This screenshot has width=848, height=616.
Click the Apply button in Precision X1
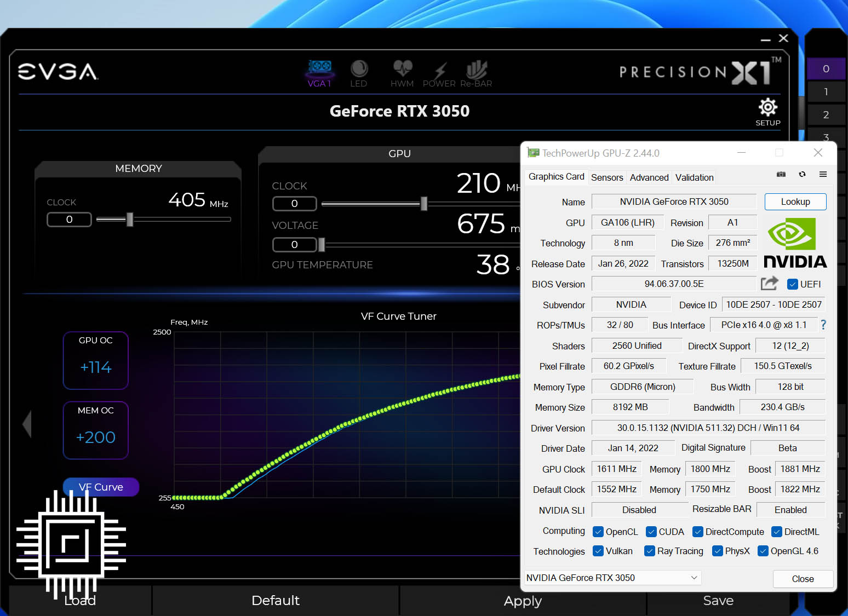pos(523,601)
